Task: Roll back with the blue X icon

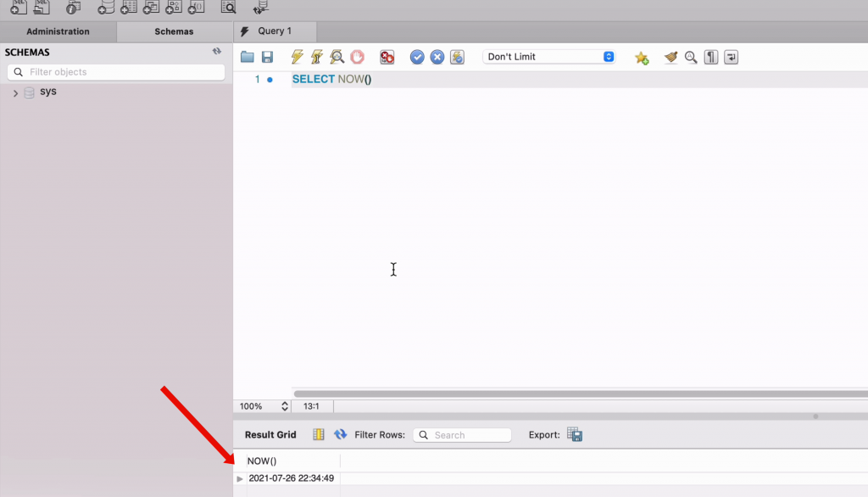Action: 437,57
